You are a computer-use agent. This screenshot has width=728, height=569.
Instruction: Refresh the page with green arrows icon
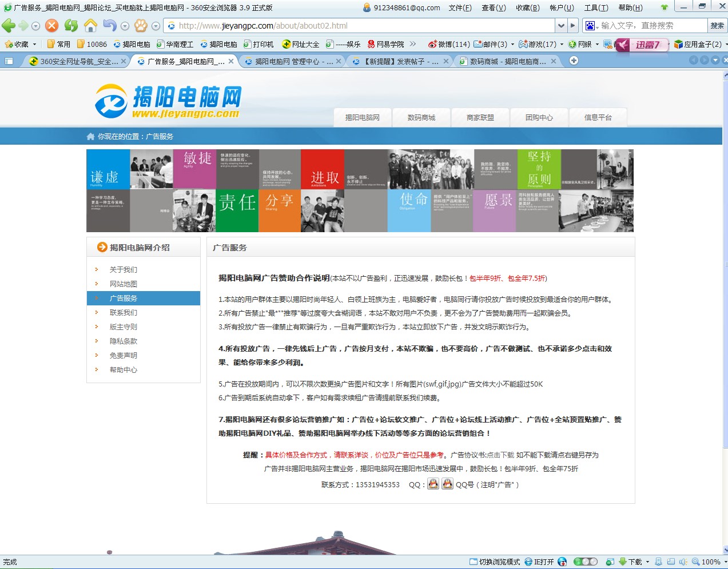[71, 26]
